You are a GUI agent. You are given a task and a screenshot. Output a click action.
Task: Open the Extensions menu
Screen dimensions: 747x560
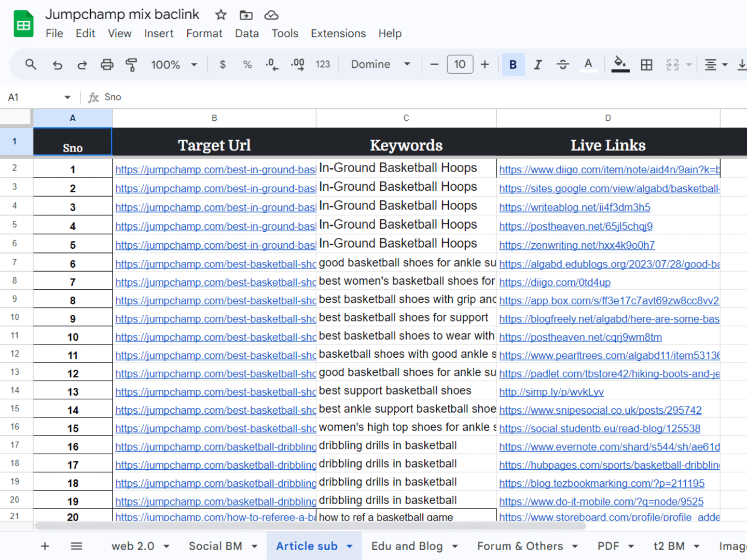338,34
